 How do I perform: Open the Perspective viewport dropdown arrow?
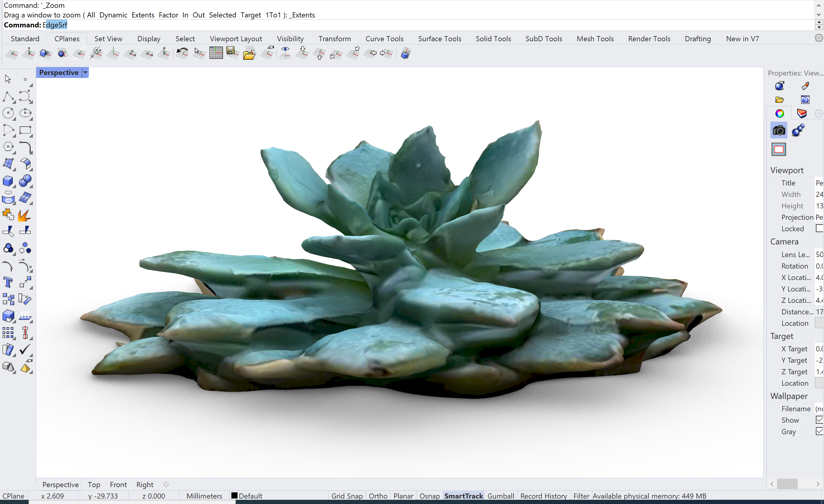[85, 73]
